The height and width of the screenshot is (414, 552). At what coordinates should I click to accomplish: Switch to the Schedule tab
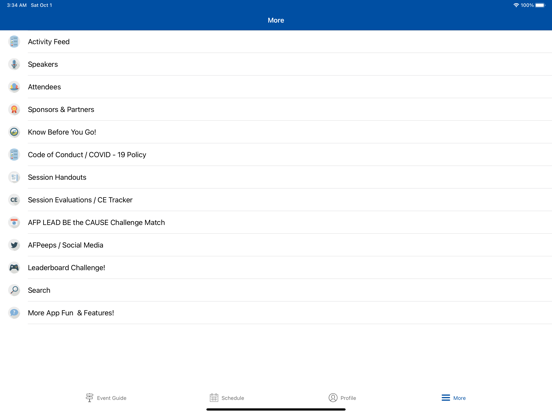click(x=227, y=398)
